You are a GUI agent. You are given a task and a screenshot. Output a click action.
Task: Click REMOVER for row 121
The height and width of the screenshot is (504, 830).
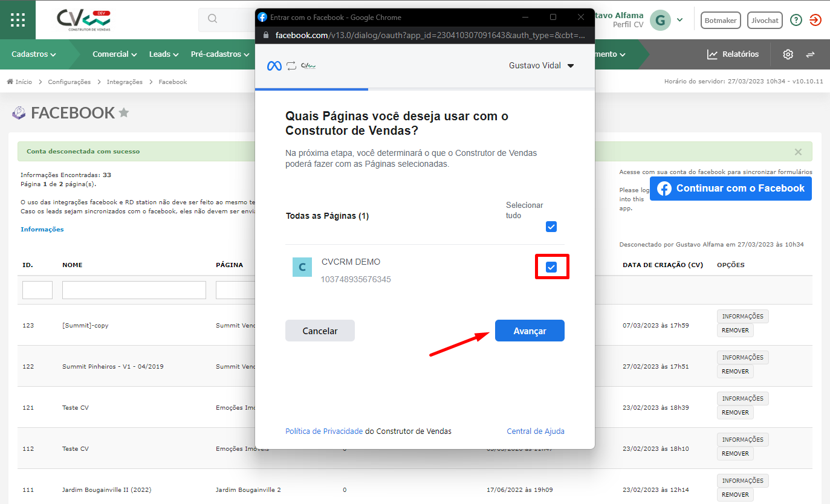[x=735, y=413]
